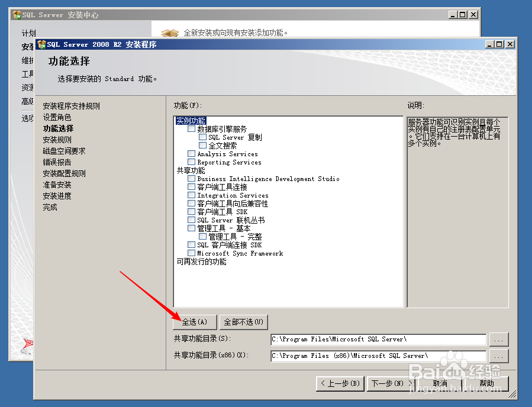Check the 数据库引擎服务 checkbox

tap(191, 129)
